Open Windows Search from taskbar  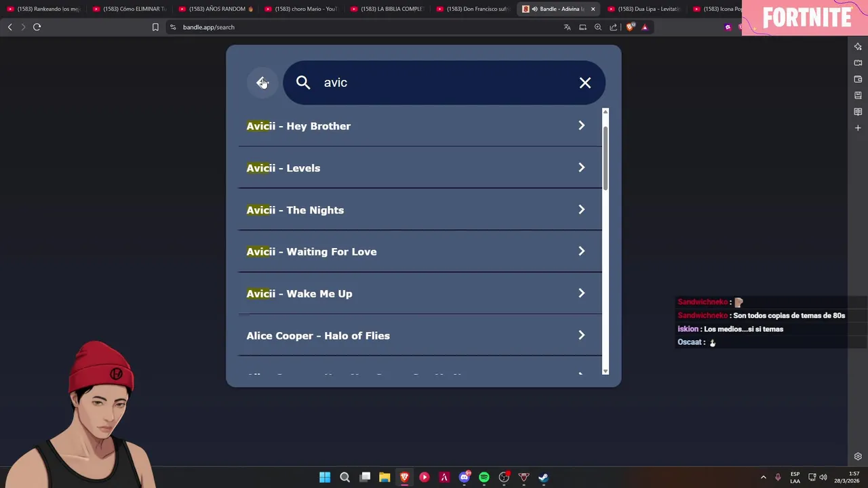(344, 477)
